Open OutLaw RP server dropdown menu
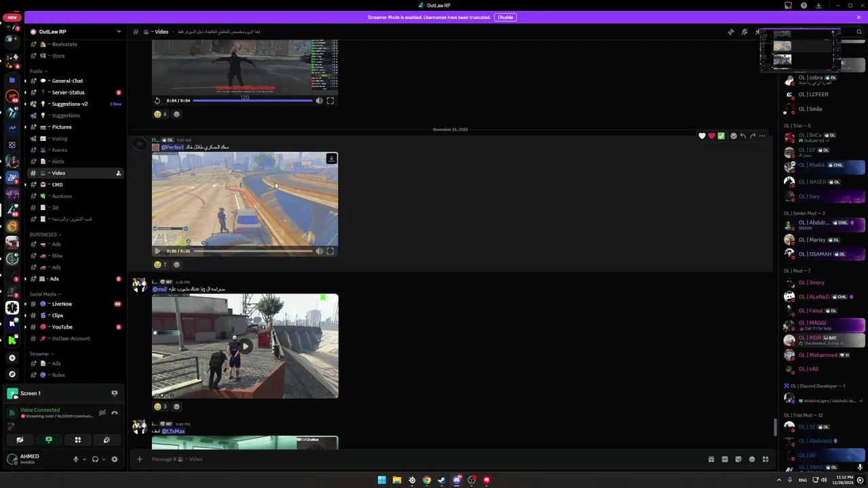 point(119,31)
